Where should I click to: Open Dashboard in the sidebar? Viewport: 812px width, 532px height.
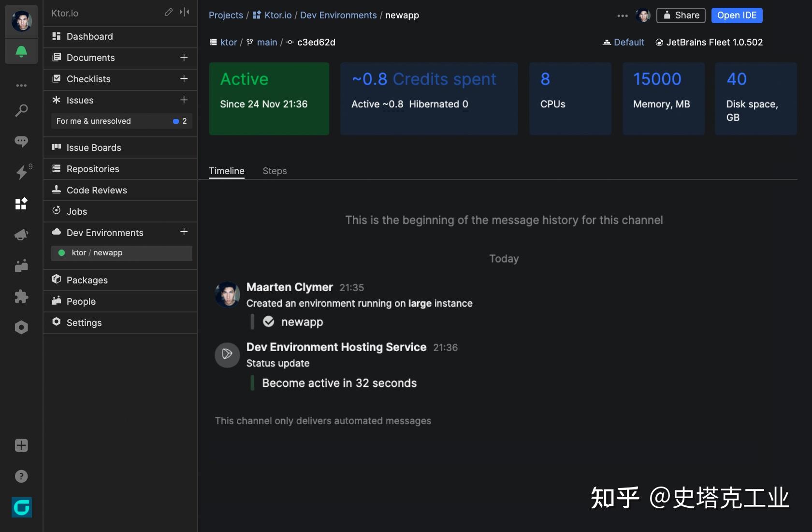coord(120,36)
